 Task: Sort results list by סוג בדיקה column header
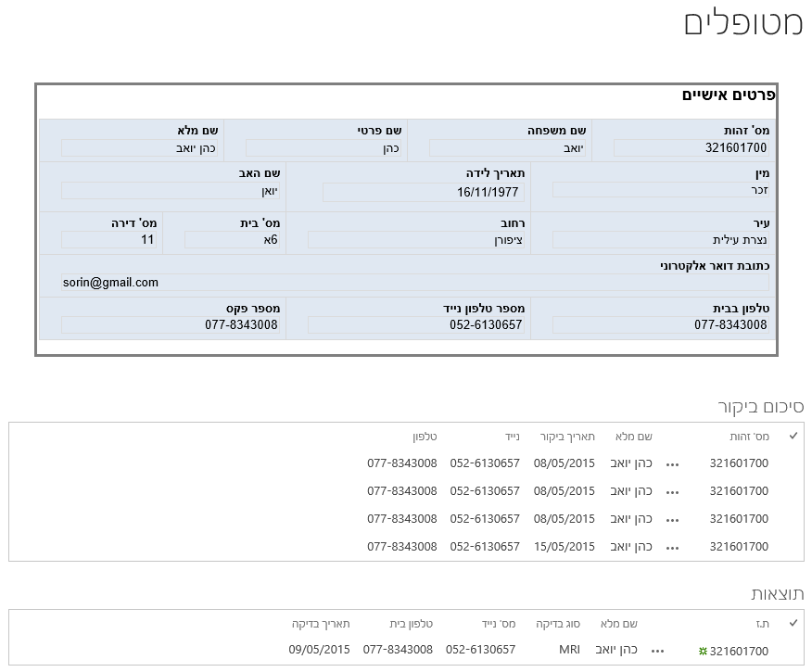point(559,624)
